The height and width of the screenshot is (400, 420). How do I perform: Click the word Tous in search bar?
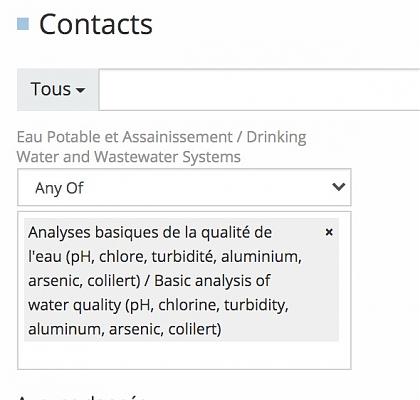pyautogui.click(x=51, y=89)
